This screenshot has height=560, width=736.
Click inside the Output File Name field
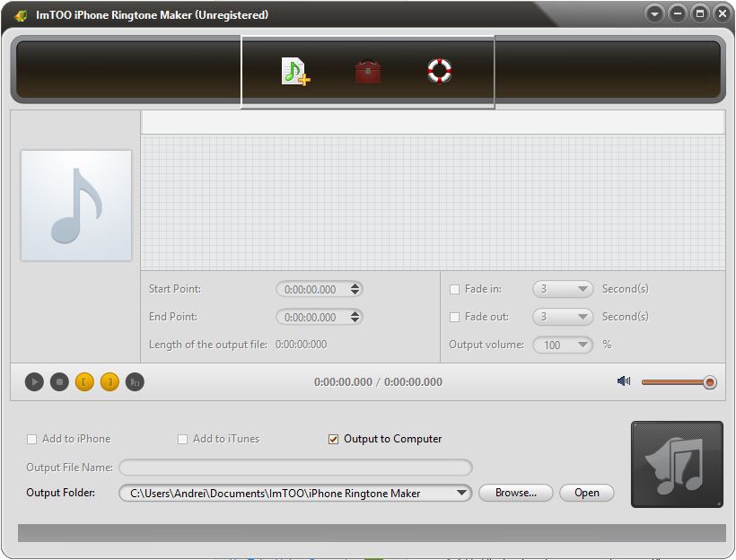296,468
